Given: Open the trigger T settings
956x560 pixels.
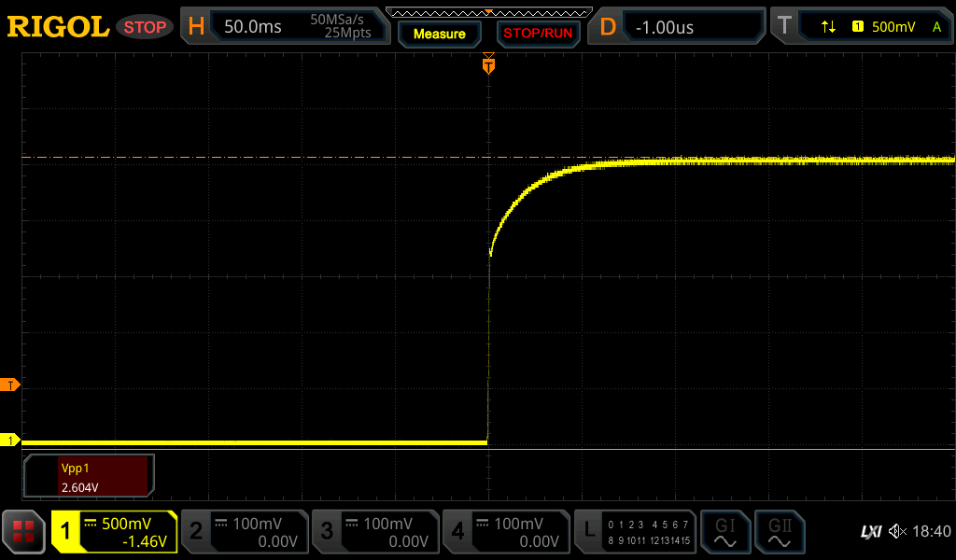Looking at the screenshot, I should point(784,26).
